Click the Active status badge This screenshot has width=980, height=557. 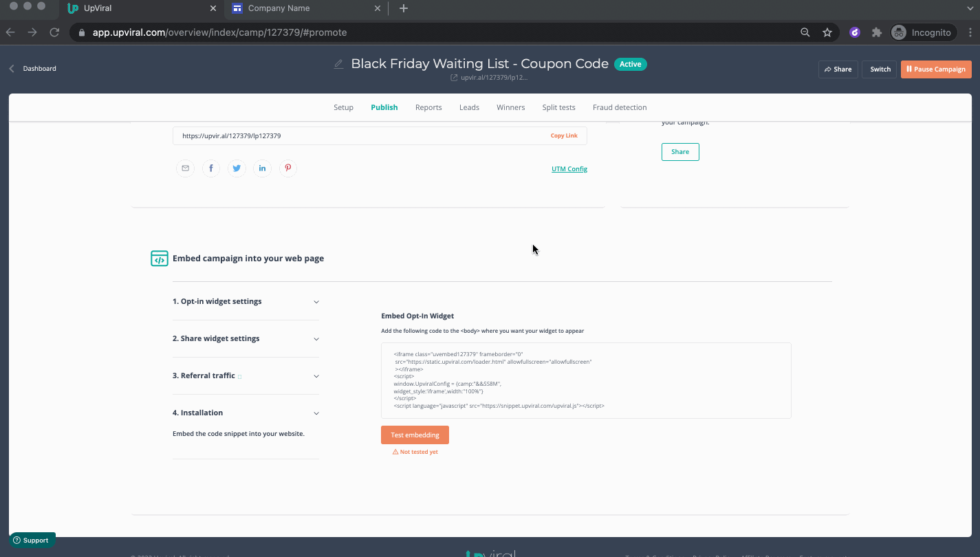pos(630,64)
